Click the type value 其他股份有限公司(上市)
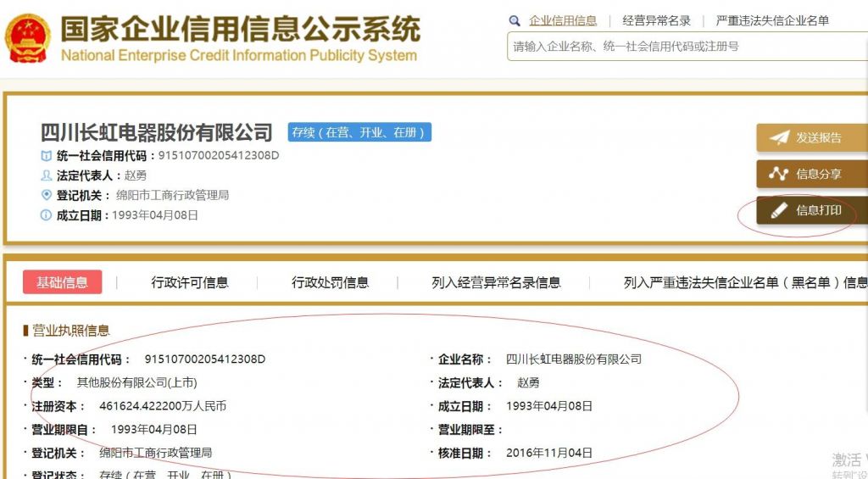 point(136,382)
